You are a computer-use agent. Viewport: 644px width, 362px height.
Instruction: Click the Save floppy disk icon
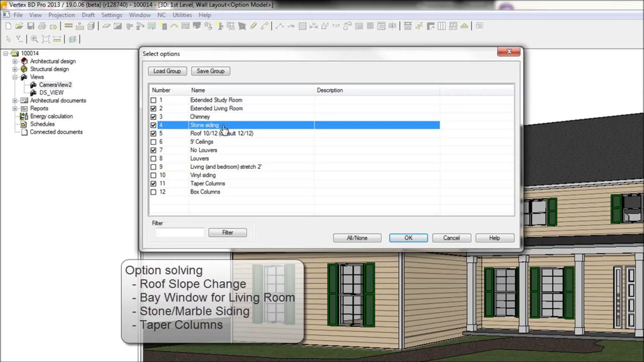[x=31, y=26]
